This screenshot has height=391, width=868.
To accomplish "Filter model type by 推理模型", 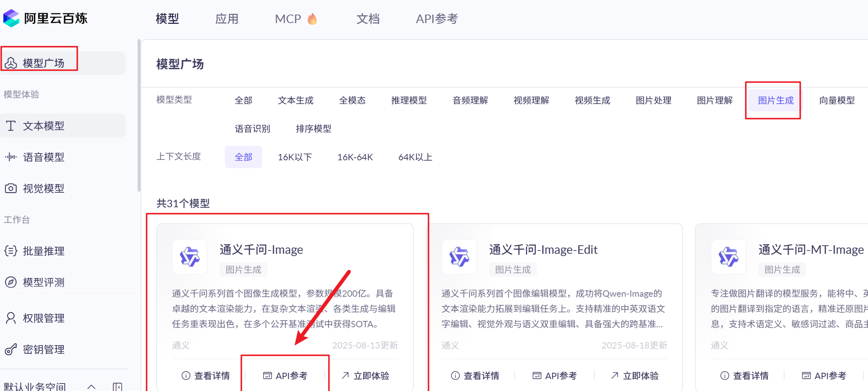I will (x=409, y=100).
